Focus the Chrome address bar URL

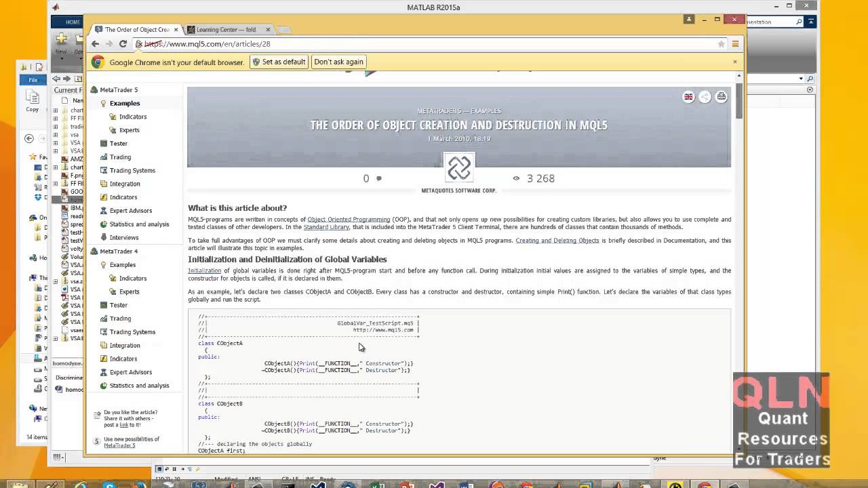[427, 44]
